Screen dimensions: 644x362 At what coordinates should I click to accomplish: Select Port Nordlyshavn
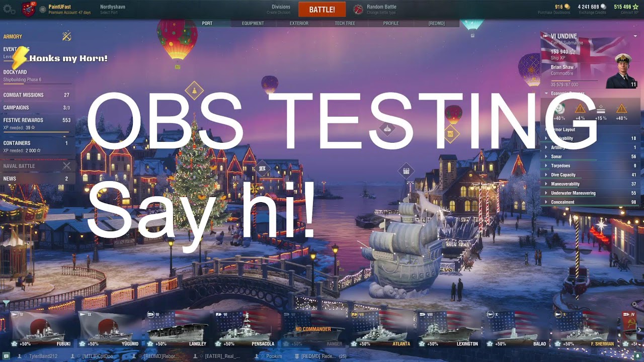(x=113, y=9)
